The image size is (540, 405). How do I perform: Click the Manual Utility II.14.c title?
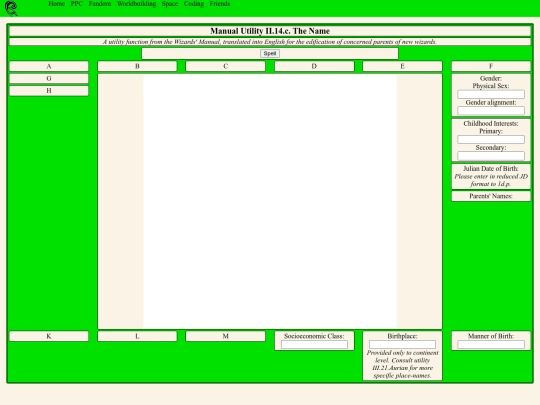[x=270, y=31]
